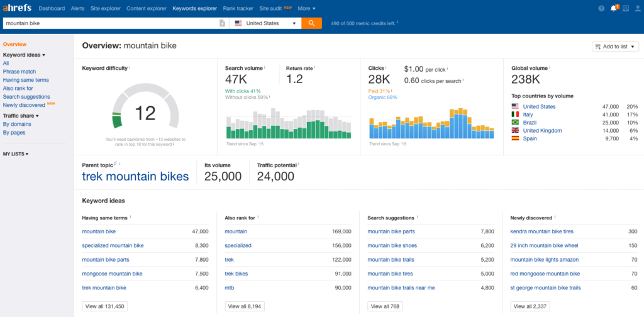
Task: Switch to Site explorer
Action: (106, 8)
